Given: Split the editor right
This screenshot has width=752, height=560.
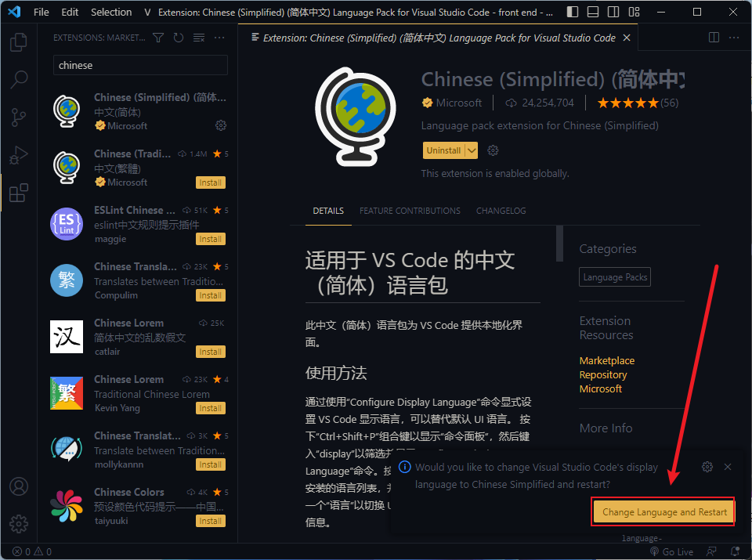Looking at the screenshot, I should click(714, 38).
